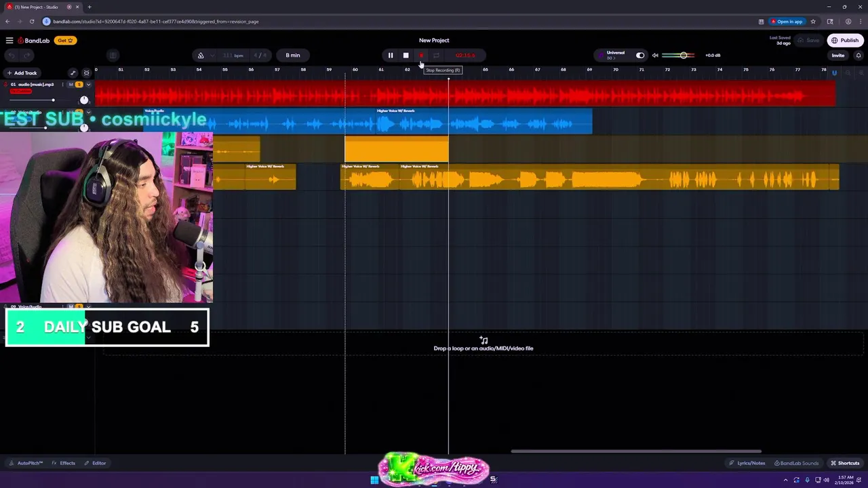Click track 01 microphone arm icon
The height and width of the screenshot is (488, 868).
point(5,85)
